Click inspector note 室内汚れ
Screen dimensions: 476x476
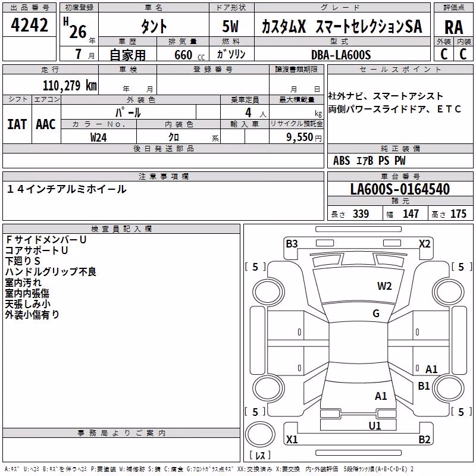[x=23, y=283]
